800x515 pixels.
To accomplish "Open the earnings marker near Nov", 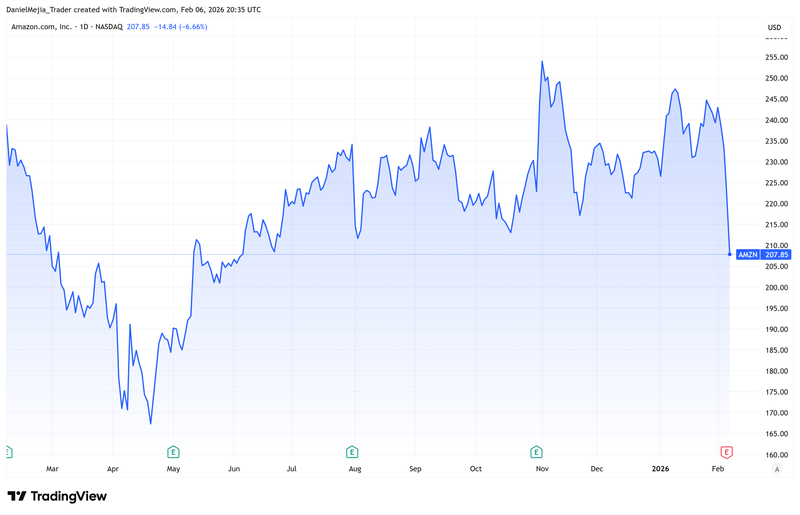I will tap(537, 452).
